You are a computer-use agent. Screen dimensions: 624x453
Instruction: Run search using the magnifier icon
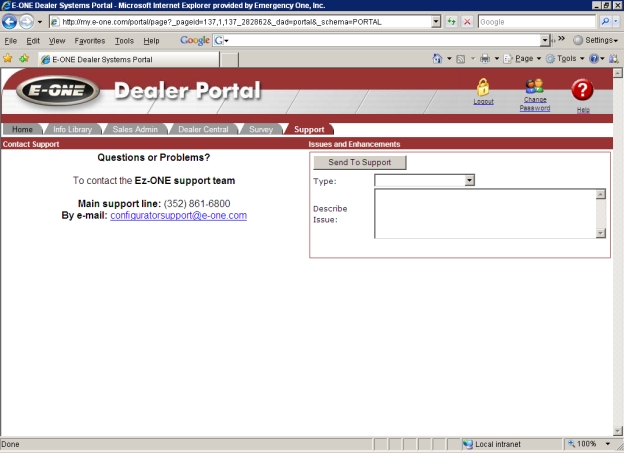(x=605, y=21)
